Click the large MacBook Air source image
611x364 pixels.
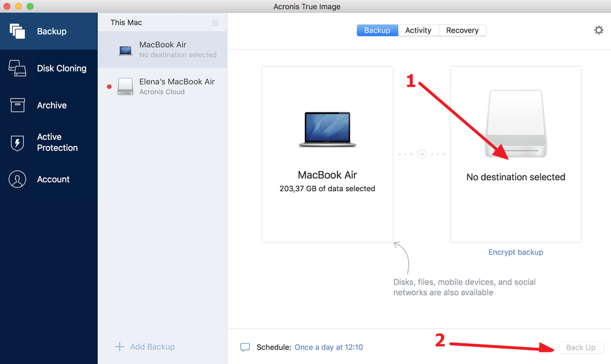tap(327, 129)
